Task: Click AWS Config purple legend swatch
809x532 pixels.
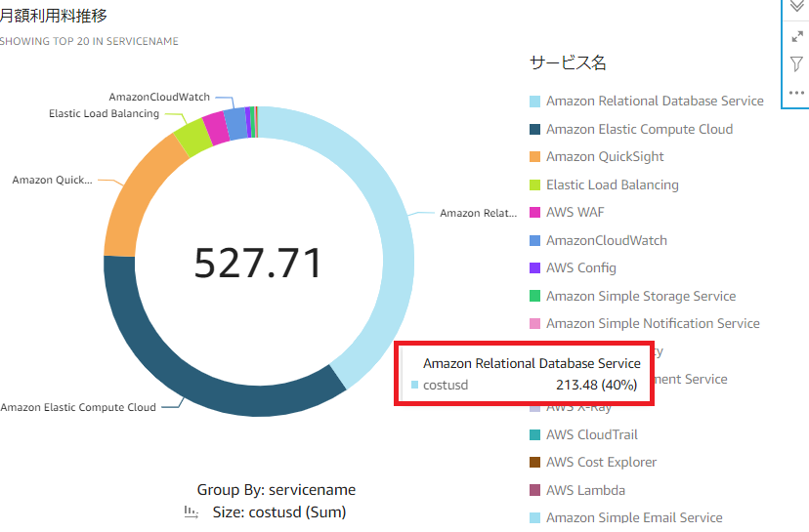Action: pyautogui.click(x=535, y=268)
